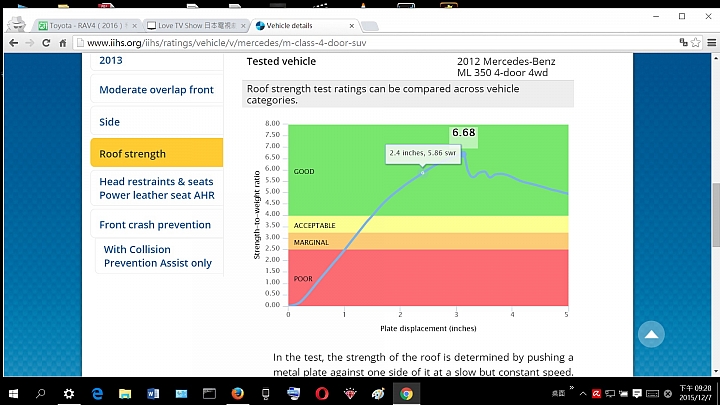
Task: Open the touch keyboard tray icon
Action: [652, 394]
